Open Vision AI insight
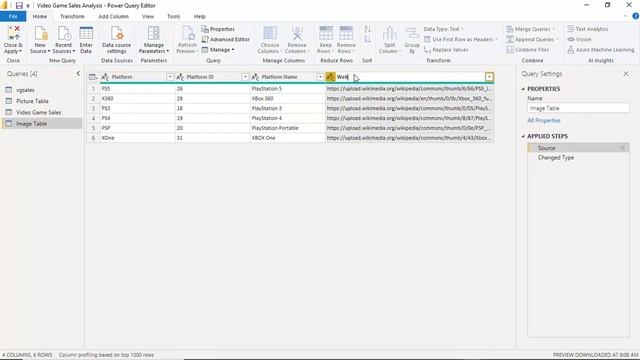Image resolution: width=640 pixels, height=360 pixels. tap(579, 39)
